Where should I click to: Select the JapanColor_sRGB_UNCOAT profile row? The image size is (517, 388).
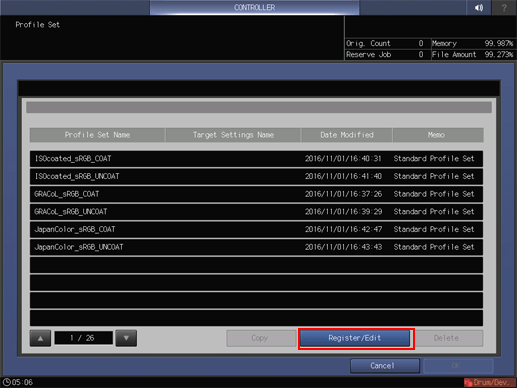point(256,247)
